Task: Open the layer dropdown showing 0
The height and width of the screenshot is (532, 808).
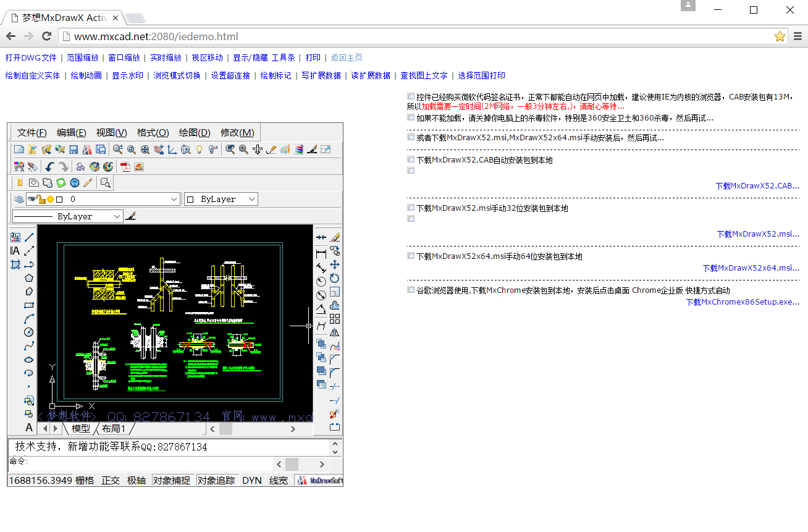Action: pyautogui.click(x=103, y=199)
